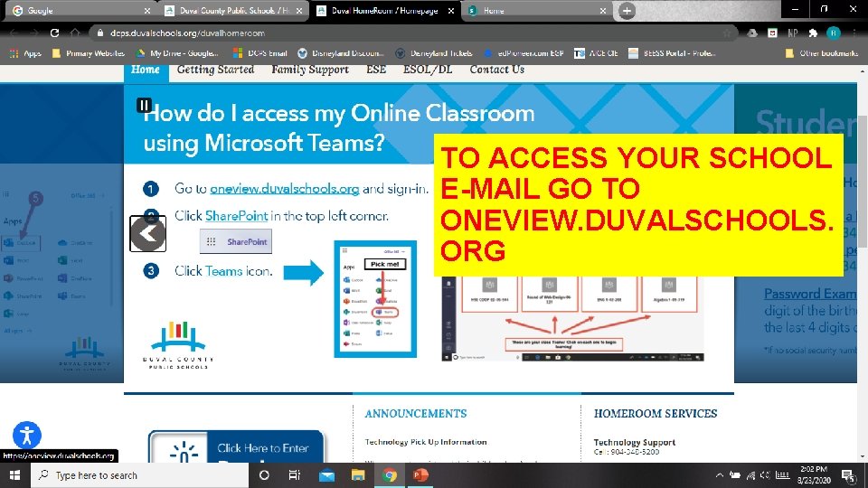
Task: Pause the slideshow banner
Action: coord(144,105)
